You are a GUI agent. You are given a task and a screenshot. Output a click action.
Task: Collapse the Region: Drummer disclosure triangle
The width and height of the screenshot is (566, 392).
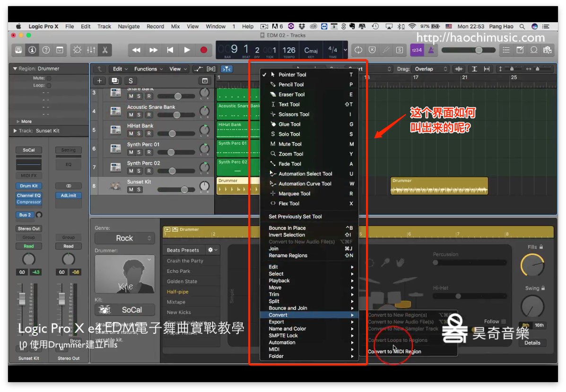coord(15,69)
